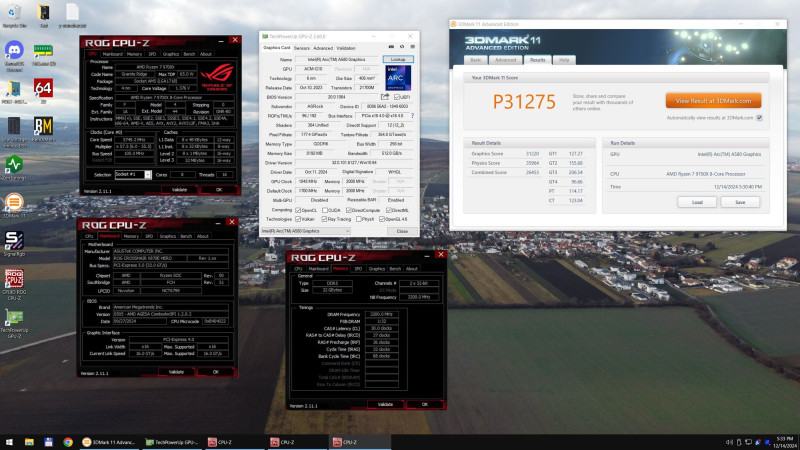Open the Windows Start button
800x450 pixels.
(x=9, y=442)
